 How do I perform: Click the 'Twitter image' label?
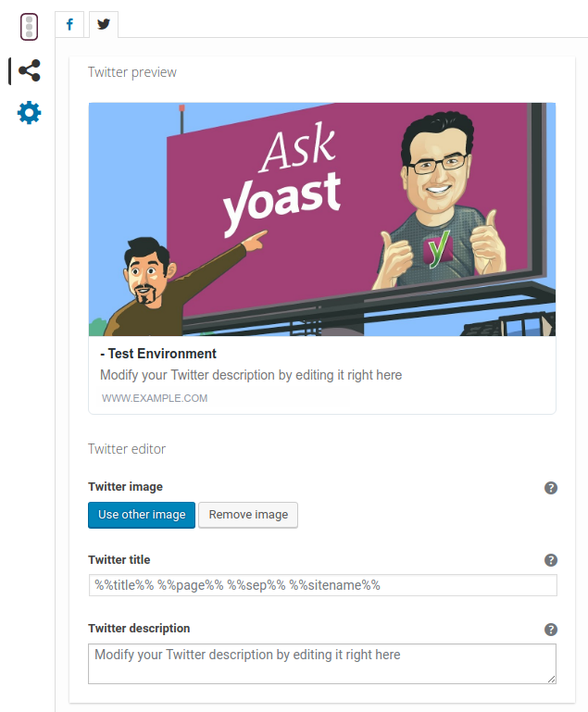click(125, 487)
